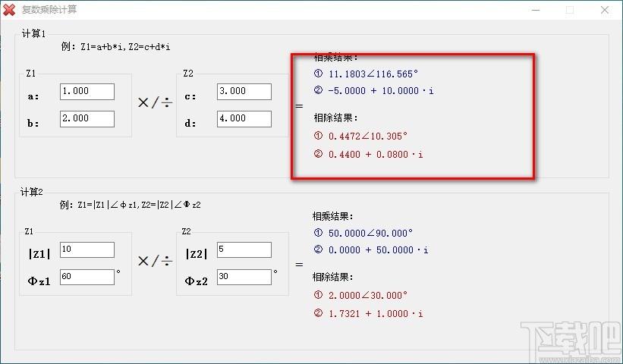Click the Z2 'd' input field showing 4.000
The height and width of the screenshot is (364, 623).
(244, 119)
